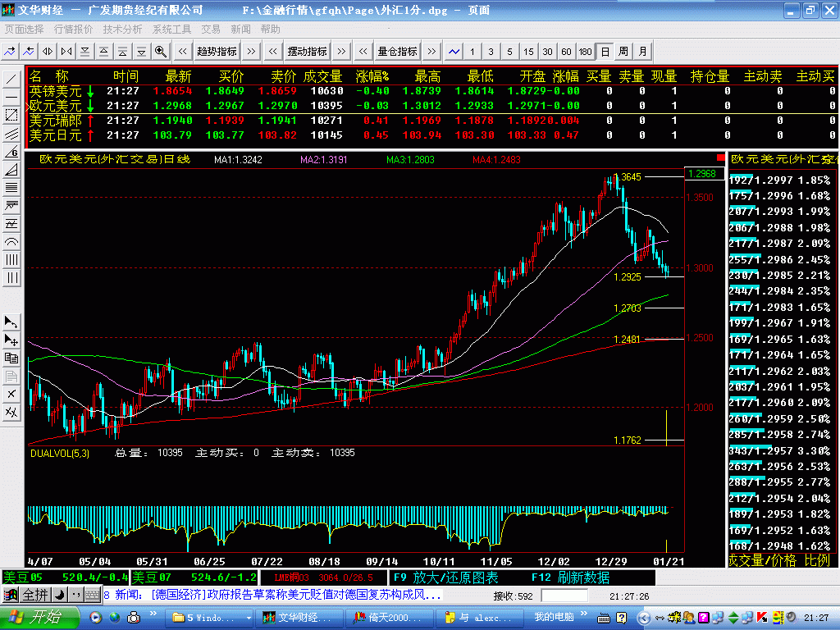Click the 量仓指标 volume indicator button
The image size is (840, 630).
pyautogui.click(x=398, y=52)
